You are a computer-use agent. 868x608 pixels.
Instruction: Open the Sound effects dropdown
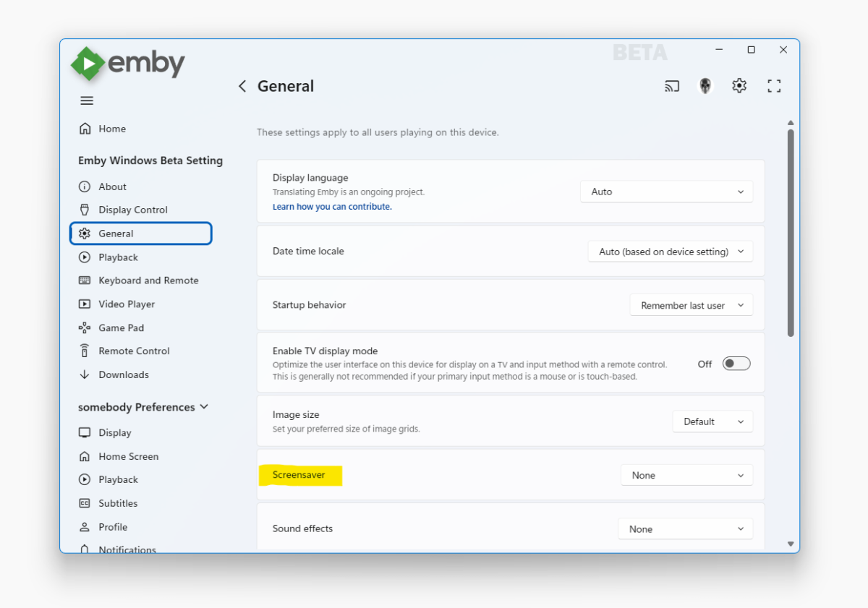(685, 529)
